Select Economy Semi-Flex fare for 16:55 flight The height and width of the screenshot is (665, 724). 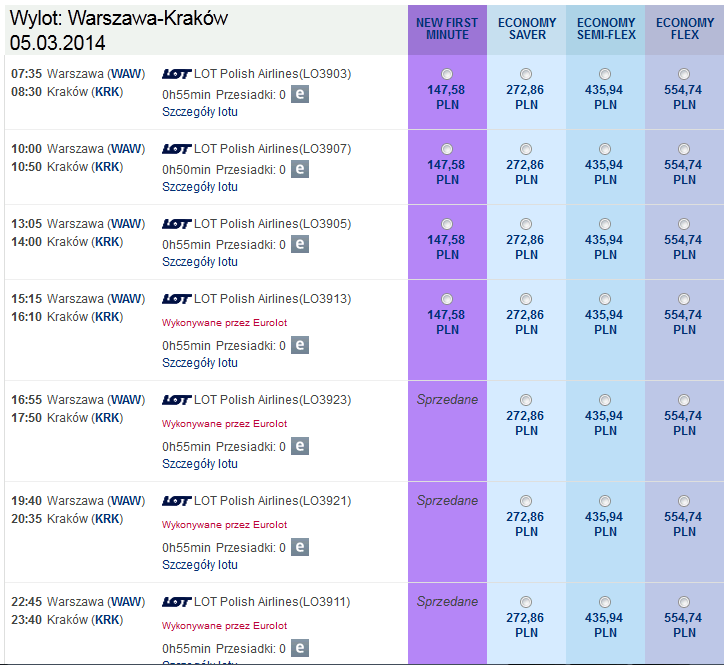pos(605,400)
